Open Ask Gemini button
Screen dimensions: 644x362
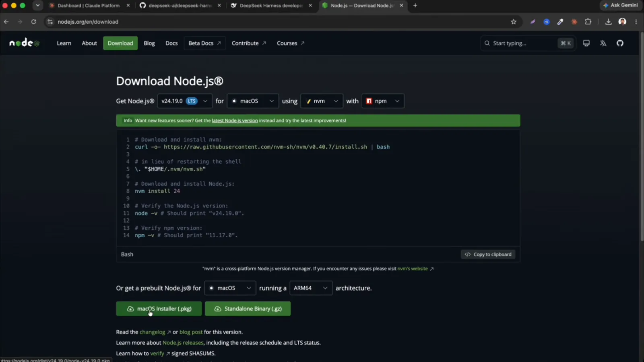[620, 5]
